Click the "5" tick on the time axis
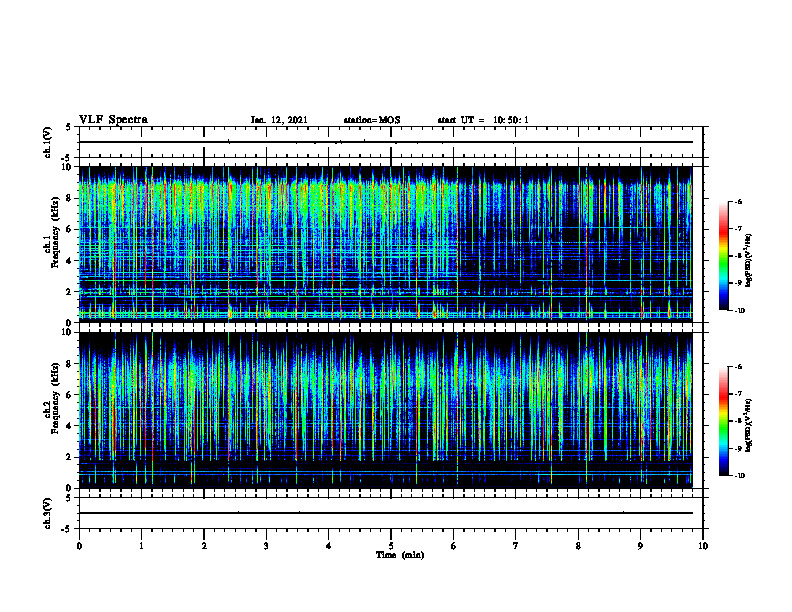Image resolution: width=792 pixels, height=612 pixels. (x=391, y=546)
